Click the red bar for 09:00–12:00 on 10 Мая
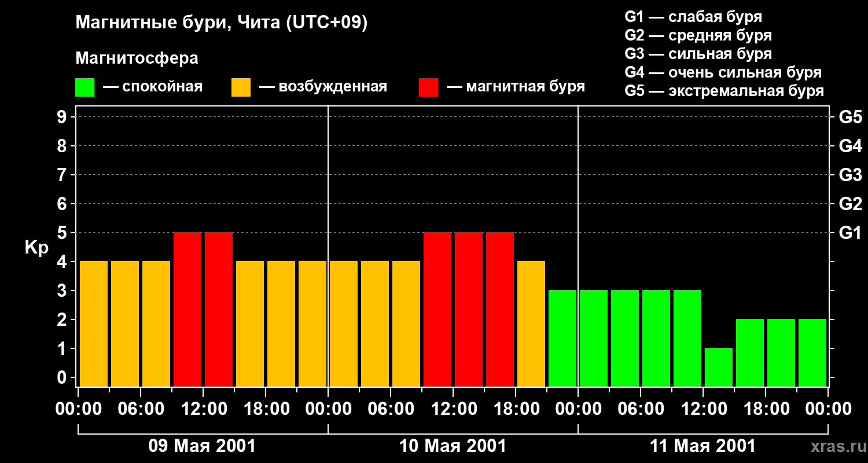This screenshot has height=463, width=868. tap(437, 309)
